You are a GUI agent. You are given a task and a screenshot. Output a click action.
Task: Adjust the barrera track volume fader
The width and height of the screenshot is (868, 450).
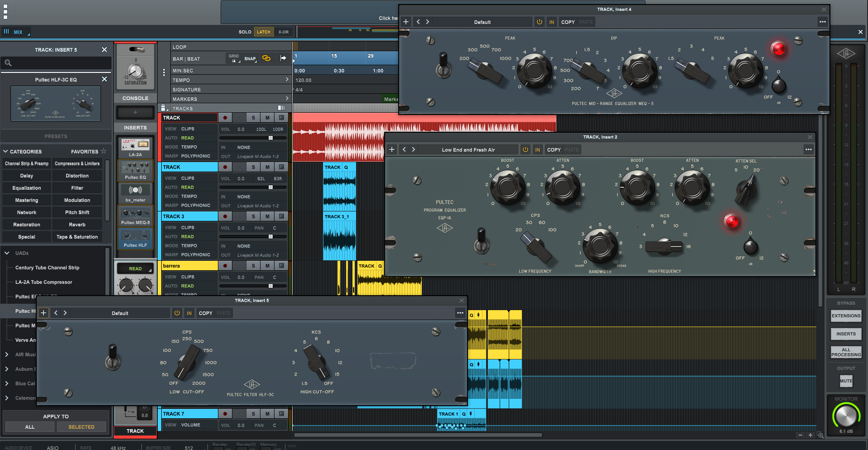(270, 286)
